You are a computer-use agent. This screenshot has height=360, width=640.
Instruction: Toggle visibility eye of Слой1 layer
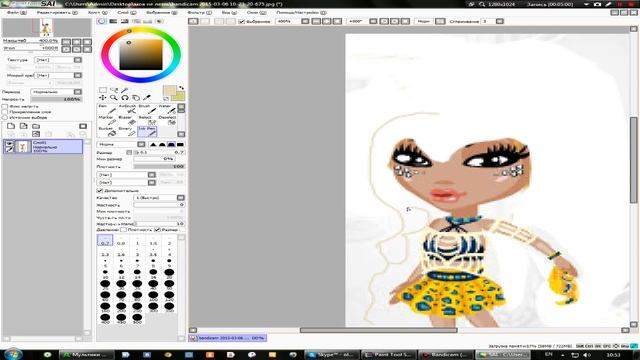coord(9,143)
